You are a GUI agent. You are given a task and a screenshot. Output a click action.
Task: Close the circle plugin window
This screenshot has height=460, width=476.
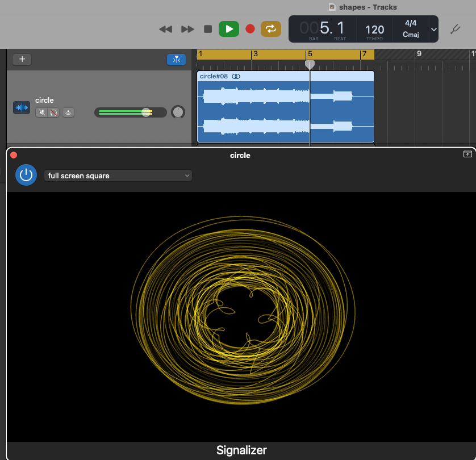(x=14, y=156)
